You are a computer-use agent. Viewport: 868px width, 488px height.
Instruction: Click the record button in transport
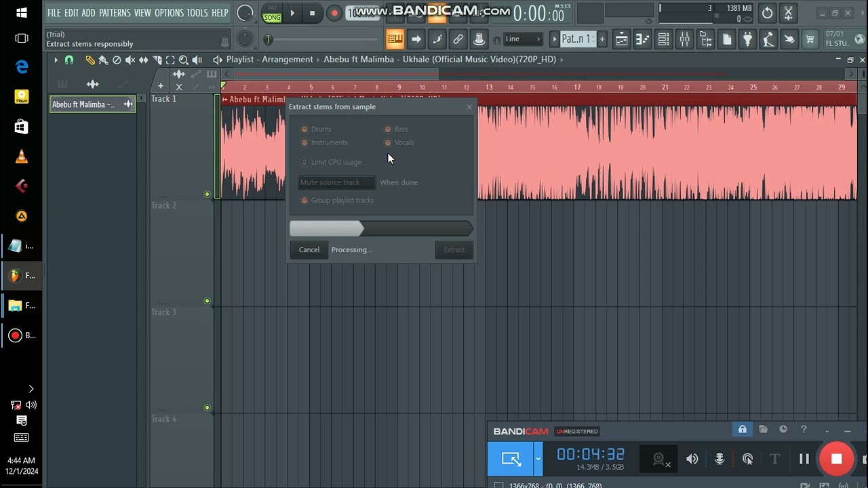click(334, 13)
